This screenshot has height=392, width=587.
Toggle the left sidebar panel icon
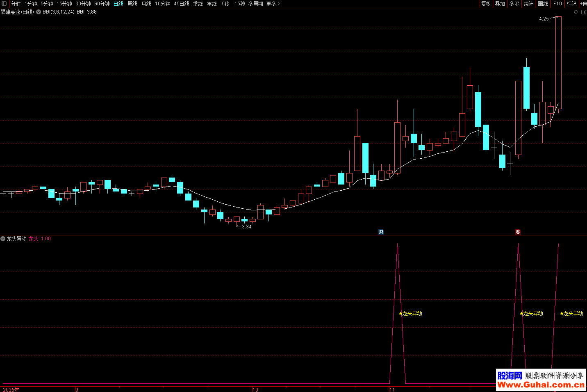point(4,4)
